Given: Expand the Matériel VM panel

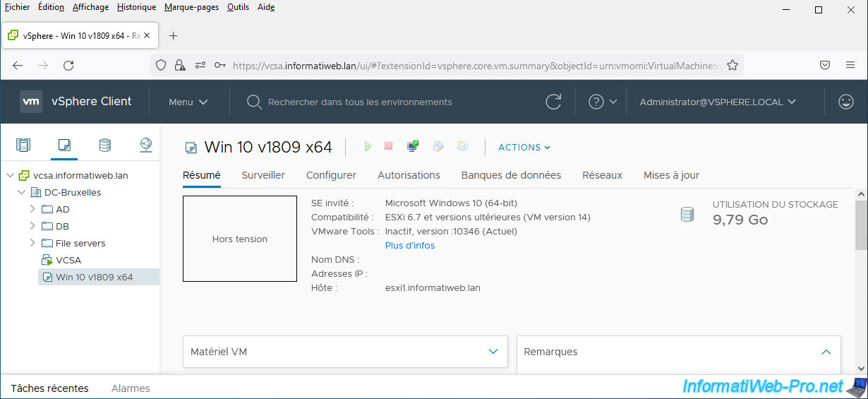Looking at the screenshot, I should [493, 352].
